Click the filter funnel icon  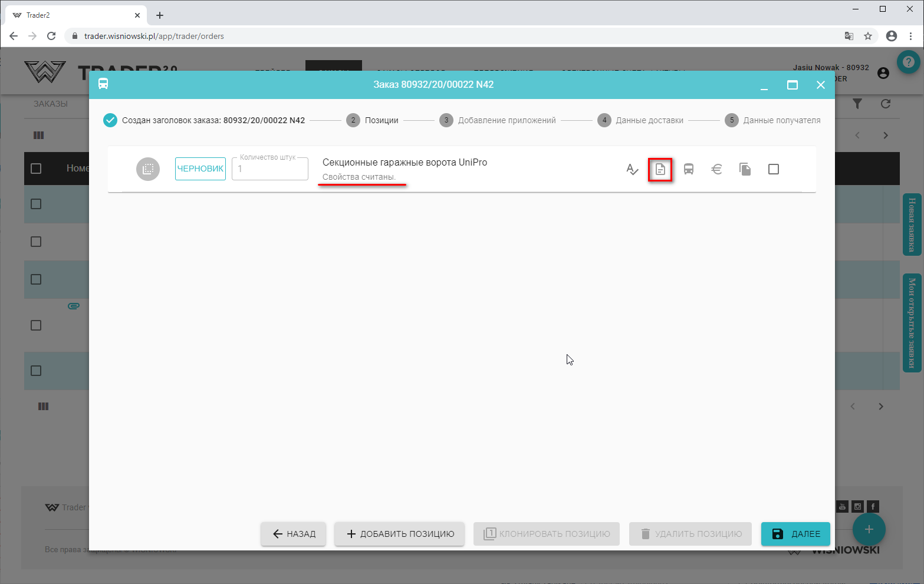[x=857, y=104]
